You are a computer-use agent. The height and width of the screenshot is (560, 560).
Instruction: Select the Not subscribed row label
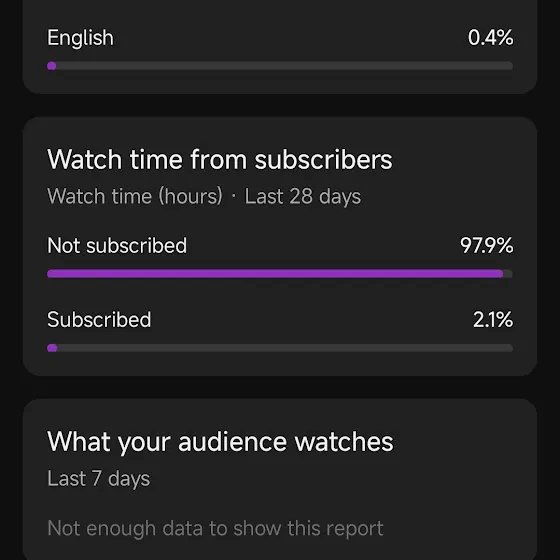[117, 246]
